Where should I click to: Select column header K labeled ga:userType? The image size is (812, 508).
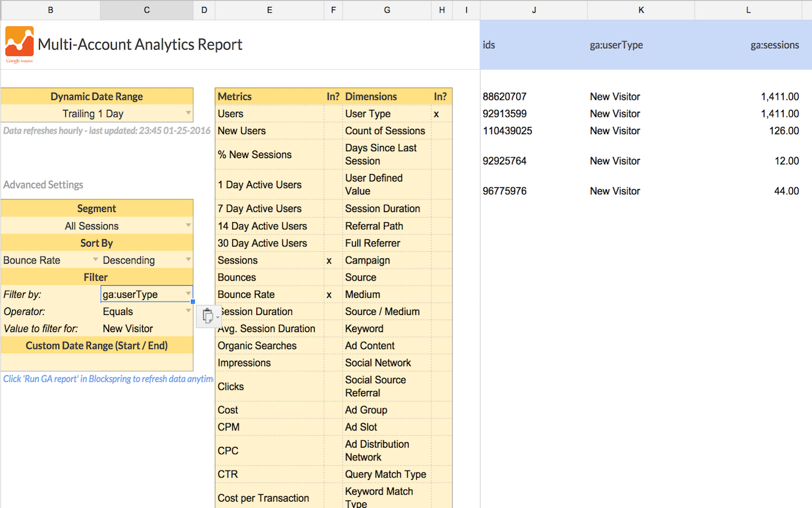tap(641, 10)
